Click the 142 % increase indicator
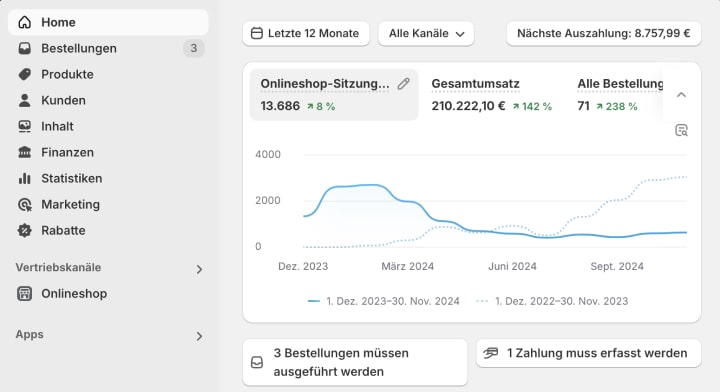The image size is (720, 392). click(x=532, y=106)
